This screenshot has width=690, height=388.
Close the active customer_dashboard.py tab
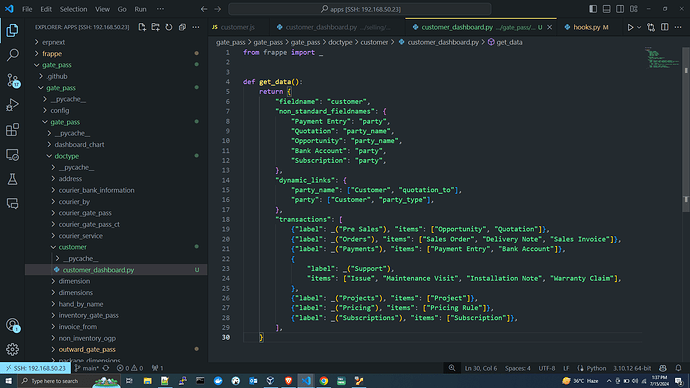click(549, 27)
